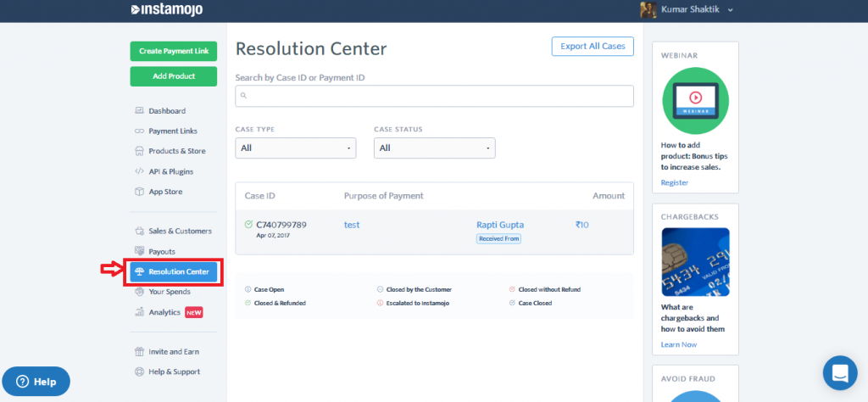Click the Amount column header
Screen dimensions: 868x402
609,195
